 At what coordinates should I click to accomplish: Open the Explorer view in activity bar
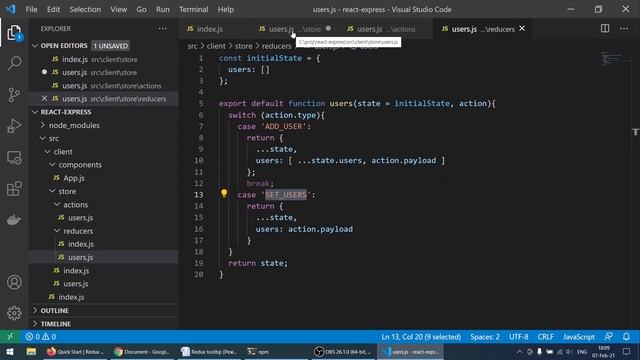pos(14,33)
